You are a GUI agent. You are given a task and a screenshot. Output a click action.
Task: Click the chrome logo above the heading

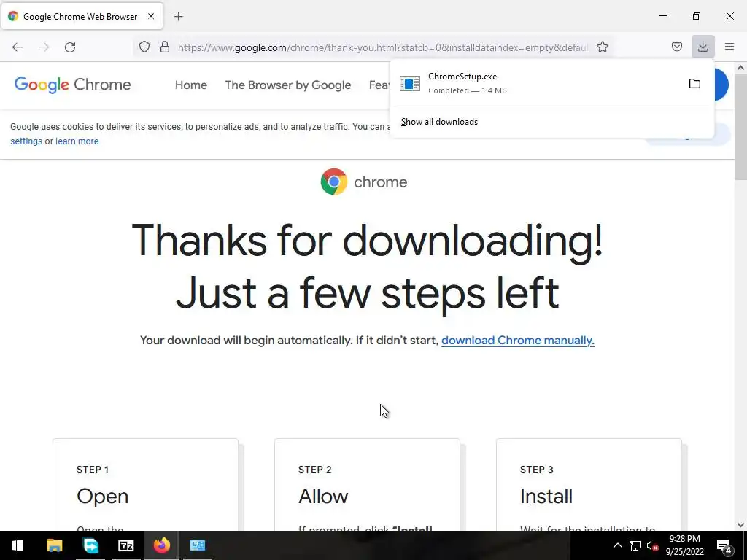364,182
